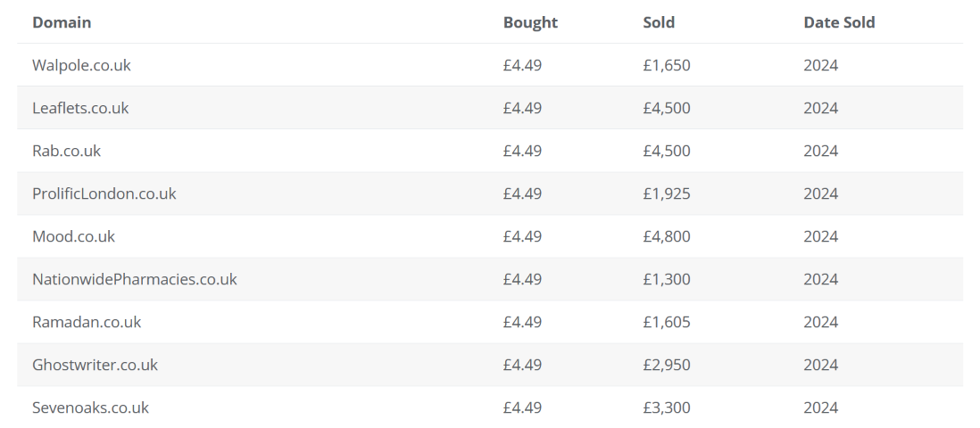Select the Sold column header
The height and width of the screenshot is (428, 980).
point(659,22)
